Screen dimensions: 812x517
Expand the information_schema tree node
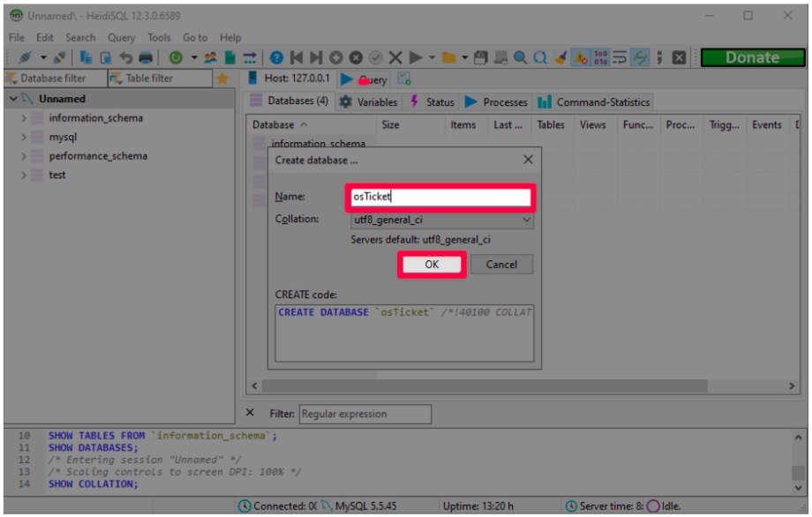(23, 118)
